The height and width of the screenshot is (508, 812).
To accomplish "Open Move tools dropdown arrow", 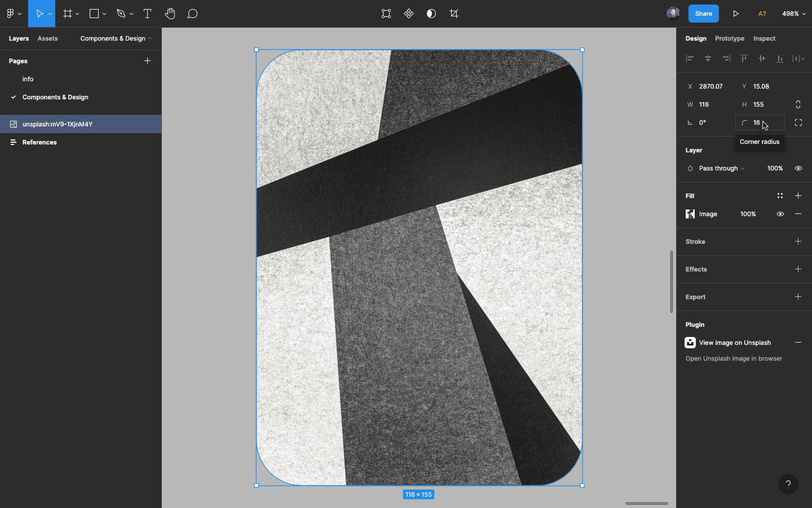I will click(x=50, y=14).
